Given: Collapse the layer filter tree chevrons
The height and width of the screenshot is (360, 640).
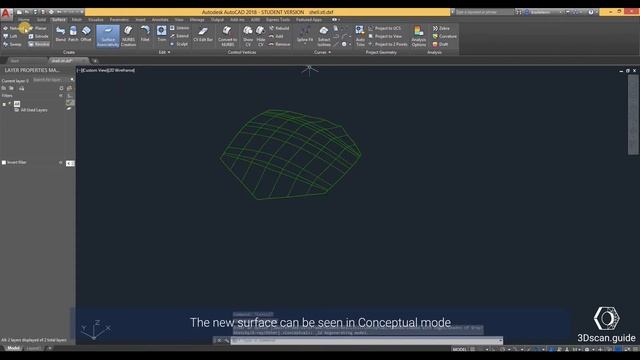Looking at the screenshot, I should click(61, 96).
